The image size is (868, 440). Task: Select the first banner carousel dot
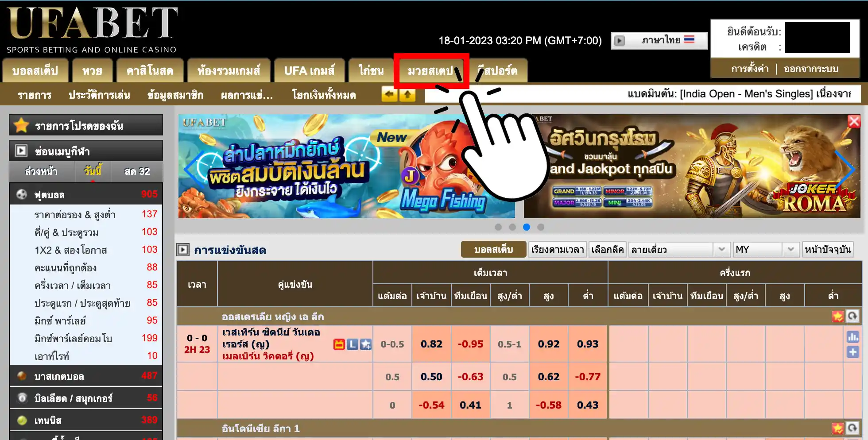(498, 227)
